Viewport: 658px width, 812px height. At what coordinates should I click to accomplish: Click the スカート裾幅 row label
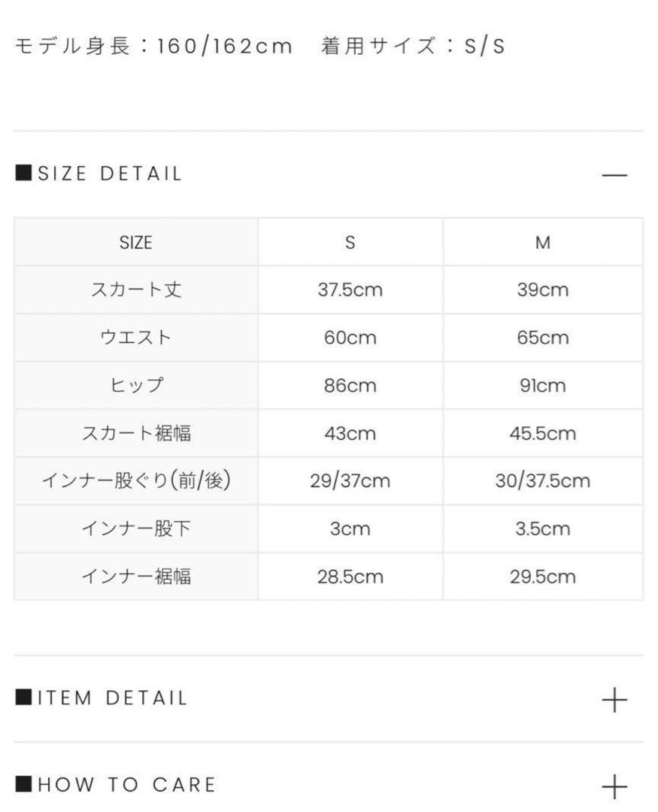[x=136, y=433]
